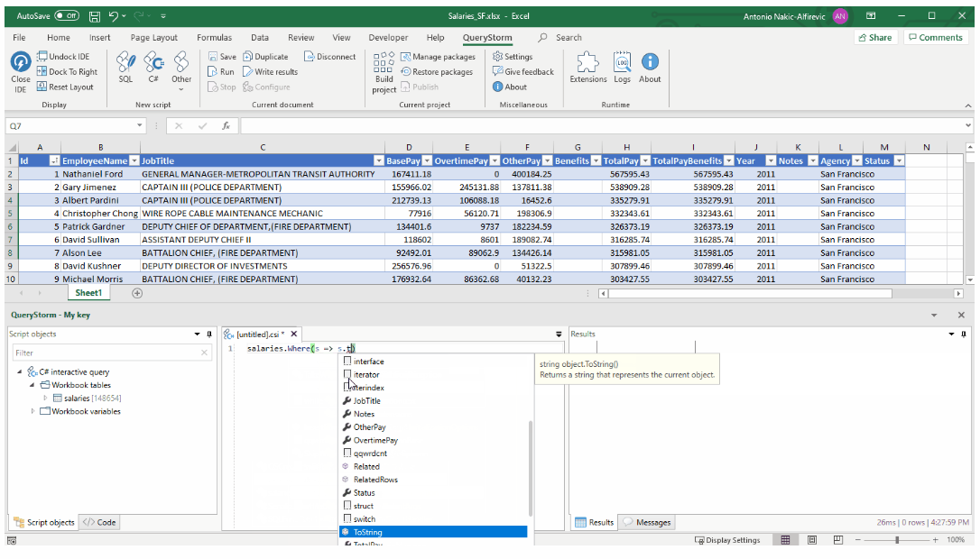Open the Developer ribbon tab
The image size is (980, 559).
click(x=388, y=38)
